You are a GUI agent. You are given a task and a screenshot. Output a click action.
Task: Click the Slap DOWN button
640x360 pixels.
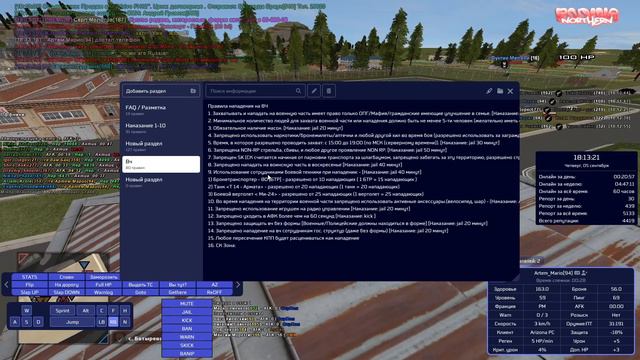tap(67, 292)
